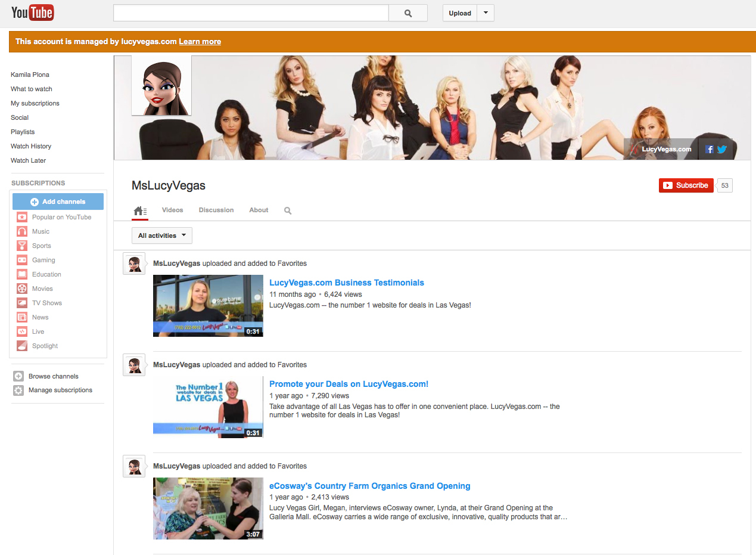756x555 pixels.
Task: Click the Manage subscriptions gear icon
Action: 18,390
